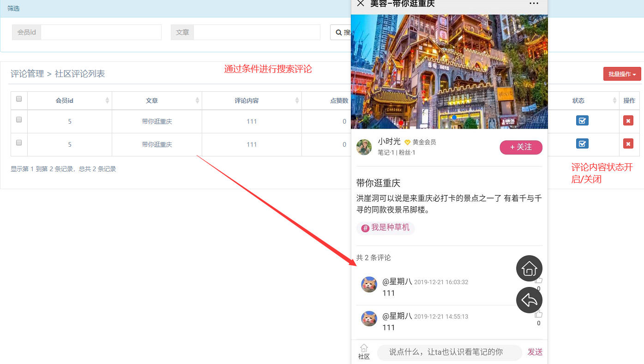Focus the 文章 filter input
Image resolution: width=644 pixels, height=364 pixels.
coord(257,32)
